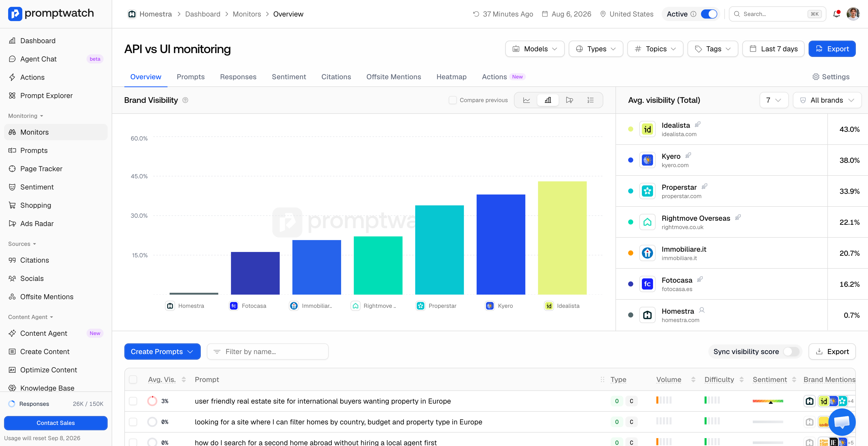Click the Filter by name field
868x446 pixels.
[268, 352]
